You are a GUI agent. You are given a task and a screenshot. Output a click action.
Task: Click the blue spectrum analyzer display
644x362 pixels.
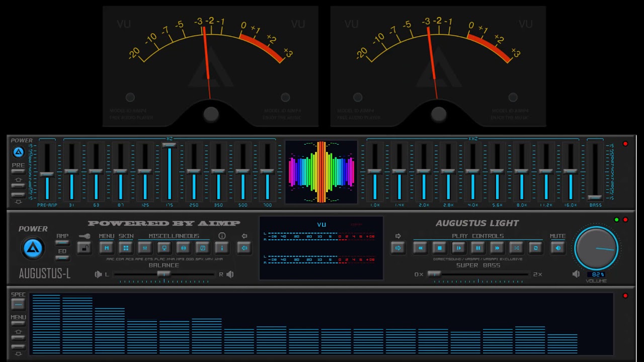pyautogui.click(x=322, y=324)
